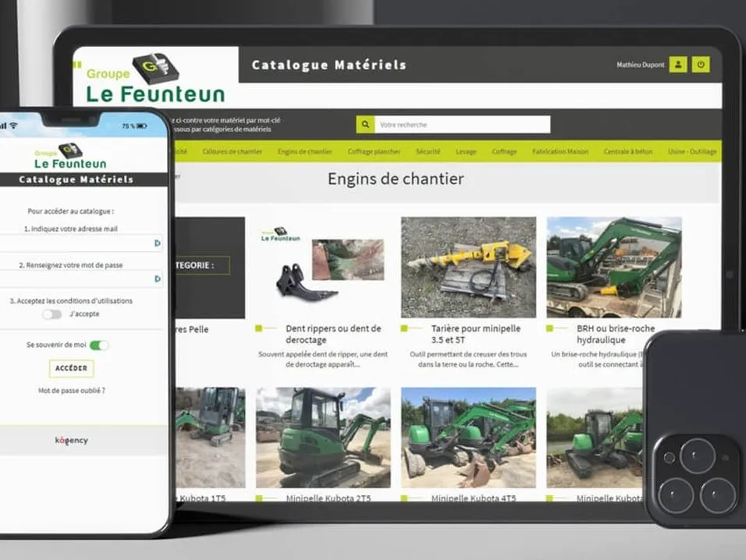Tap the Le Feunteun logo on phone
The height and width of the screenshot is (560, 746).
[70, 157]
